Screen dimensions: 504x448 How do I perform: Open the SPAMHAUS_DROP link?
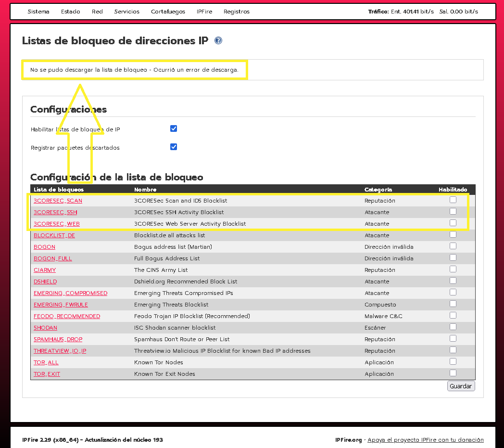(58, 340)
